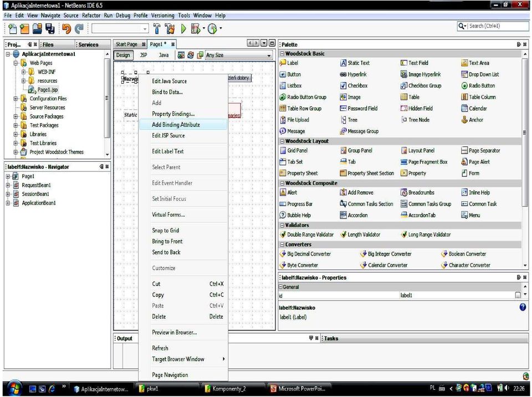
Task: Click the Refresh icon in the designer toolbar
Action: (x=191, y=55)
